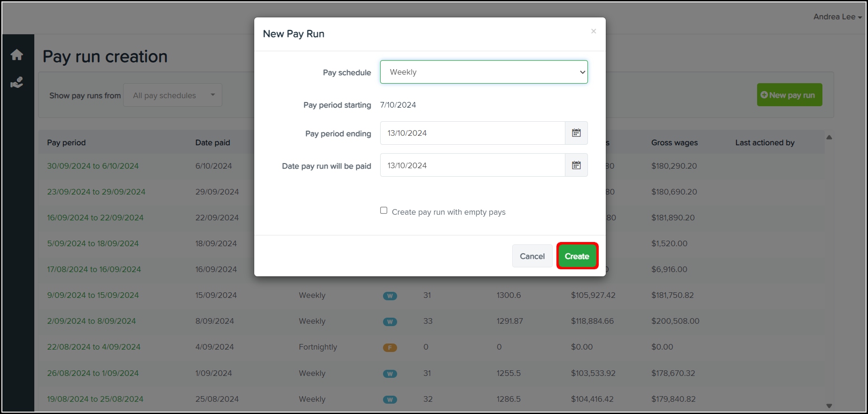Open the Andrea Lee user menu
Screen dimensions: 868x414
click(837, 17)
